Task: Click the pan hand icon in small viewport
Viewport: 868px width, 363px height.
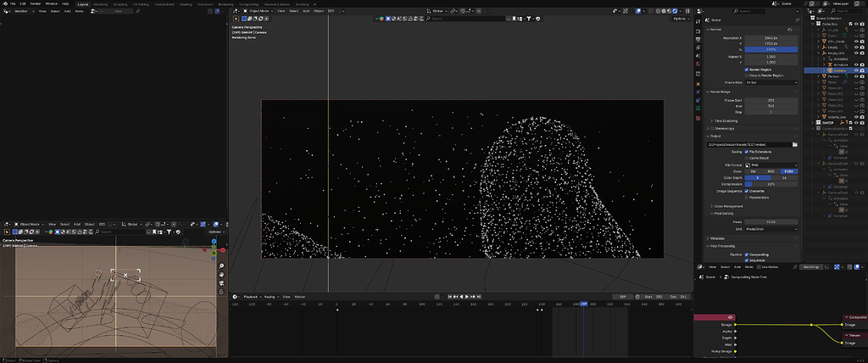Action: (x=221, y=274)
